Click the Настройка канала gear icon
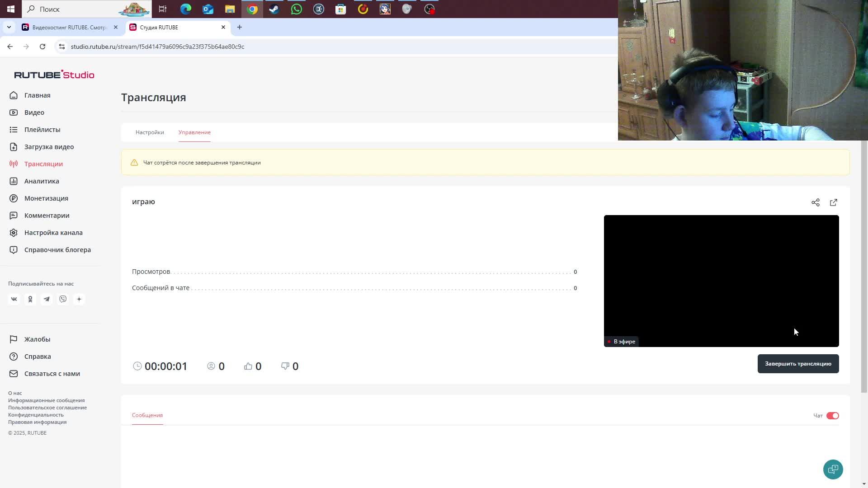 pos(14,233)
